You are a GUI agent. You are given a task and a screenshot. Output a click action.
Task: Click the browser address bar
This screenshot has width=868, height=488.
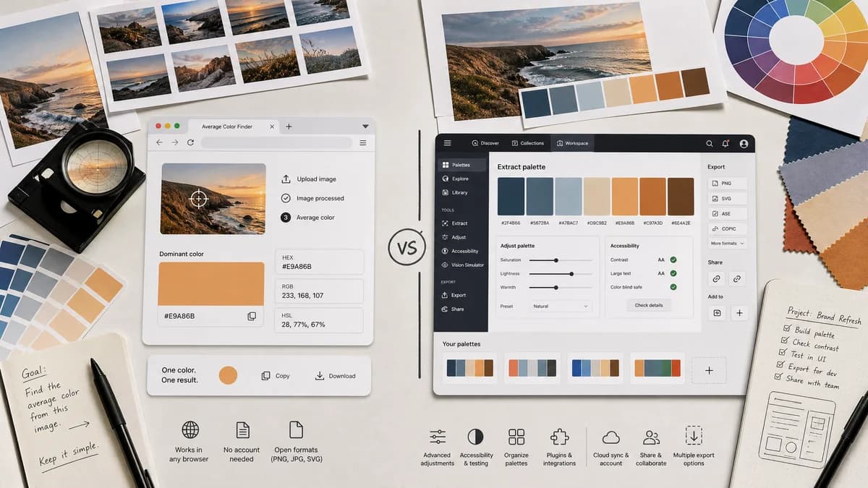[x=277, y=143]
